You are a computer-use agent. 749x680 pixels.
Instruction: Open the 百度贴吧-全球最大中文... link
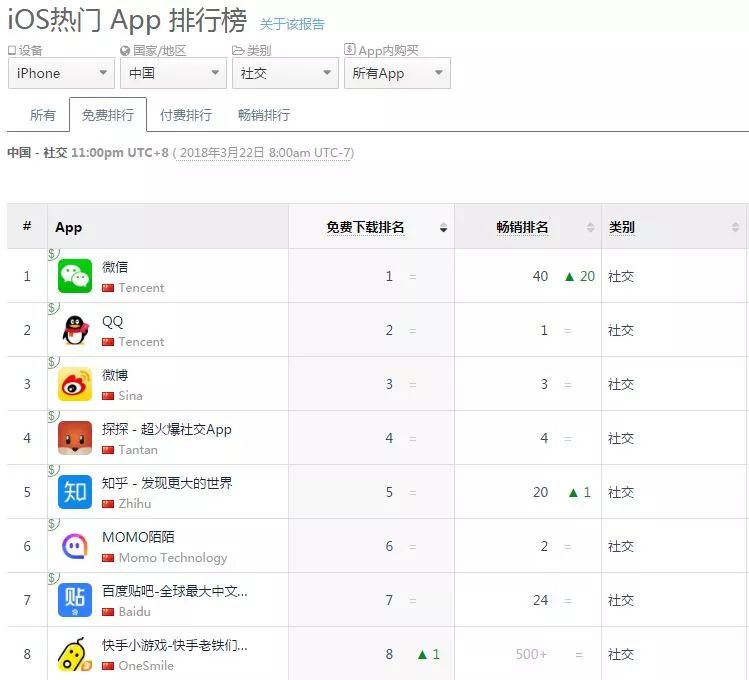[175, 591]
